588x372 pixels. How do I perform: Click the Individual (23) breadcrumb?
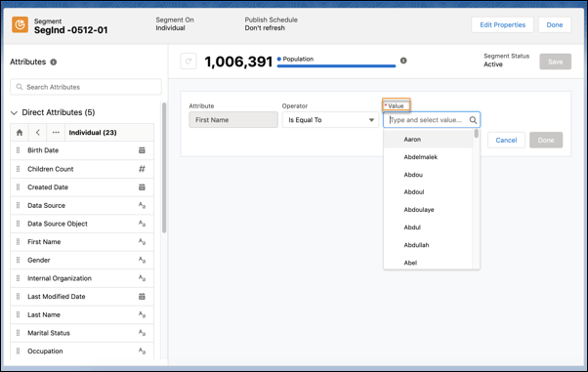pos(93,133)
